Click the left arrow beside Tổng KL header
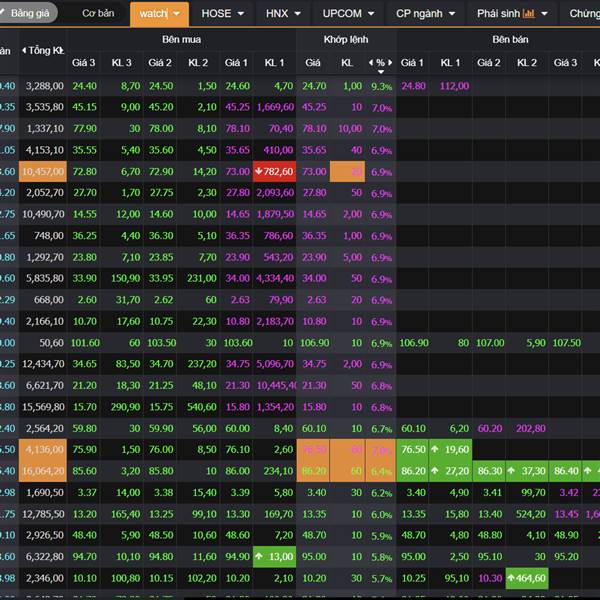 pyautogui.click(x=24, y=50)
